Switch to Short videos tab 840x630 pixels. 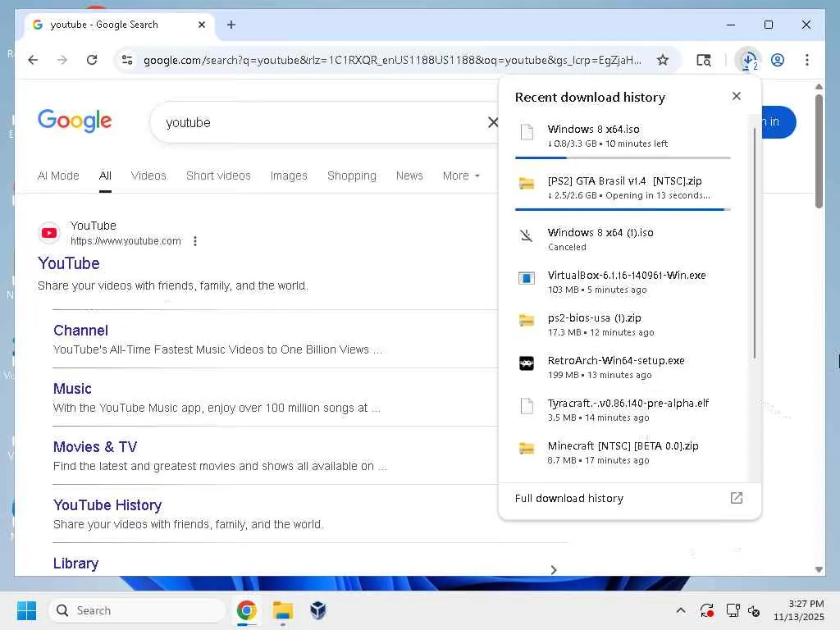tap(218, 176)
